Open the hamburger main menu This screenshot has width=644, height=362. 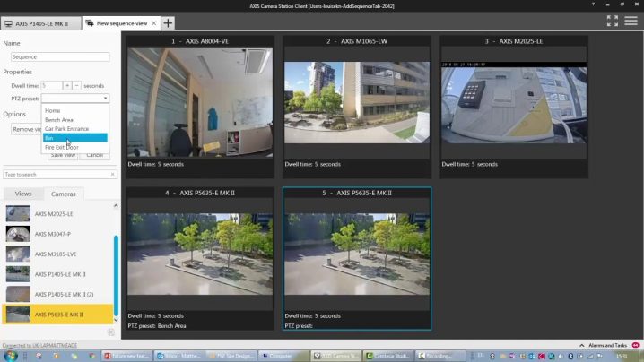click(631, 21)
